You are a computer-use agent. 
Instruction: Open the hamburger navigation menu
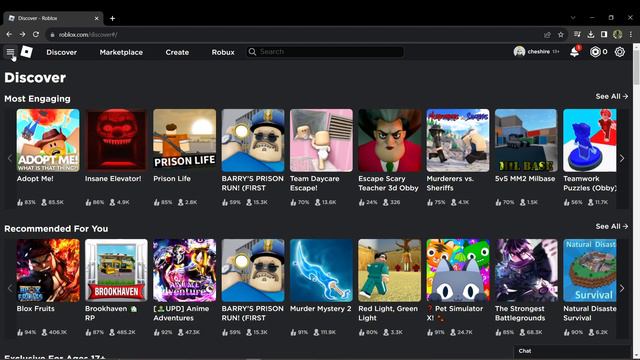point(10,52)
